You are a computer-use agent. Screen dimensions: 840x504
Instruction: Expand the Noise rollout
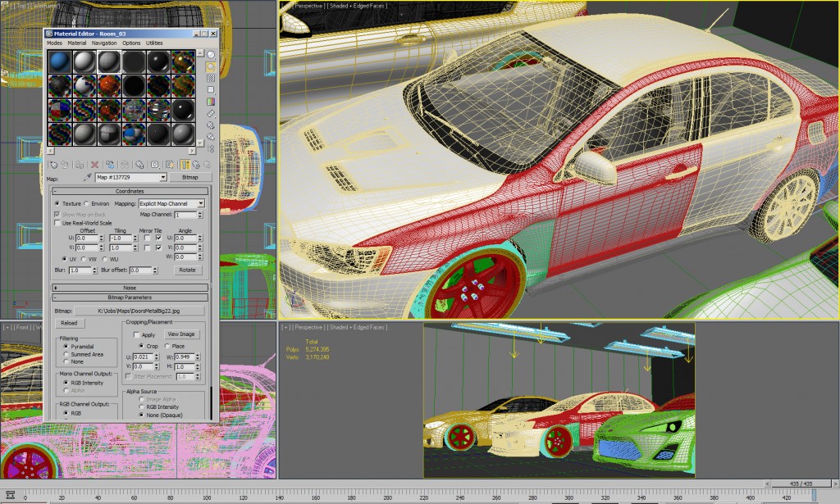point(130,288)
